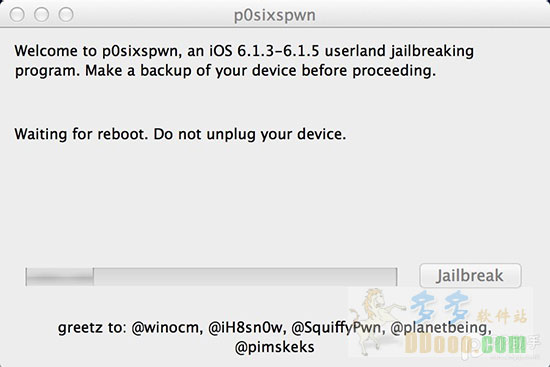Click the 'Make a backup' warning sentence
Image resolution: width=550 pixels, height=367 pixels.
[x=260, y=71]
